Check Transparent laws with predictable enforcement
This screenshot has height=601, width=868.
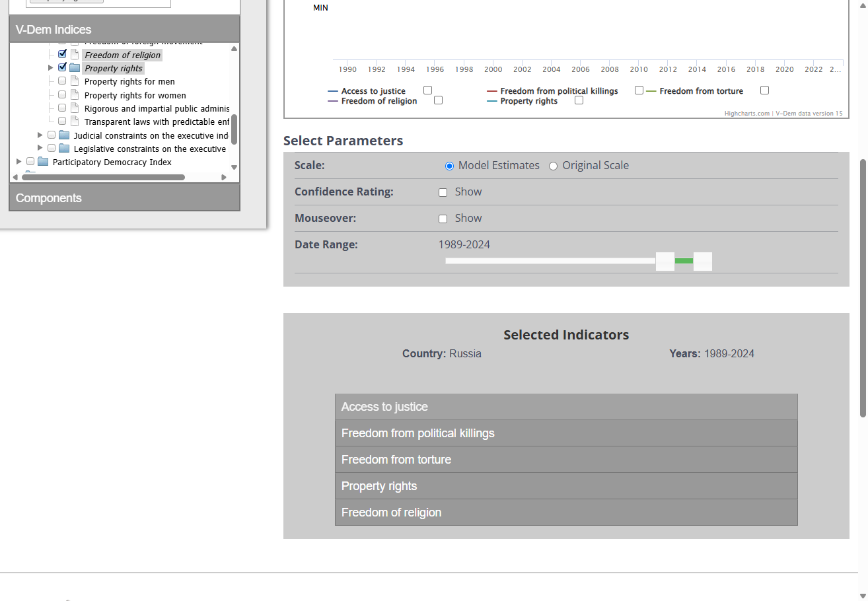pyautogui.click(x=62, y=122)
